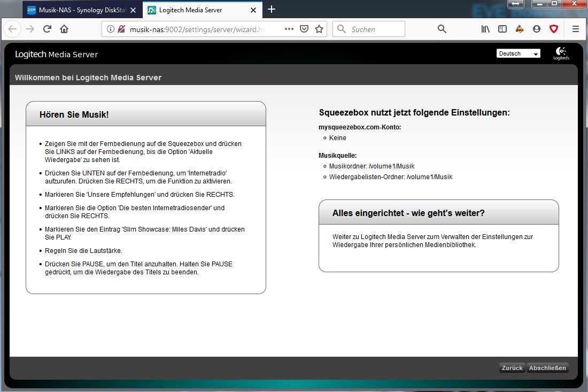Image resolution: width=588 pixels, height=392 pixels.
Task: Reload the current page
Action: point(47,29)
